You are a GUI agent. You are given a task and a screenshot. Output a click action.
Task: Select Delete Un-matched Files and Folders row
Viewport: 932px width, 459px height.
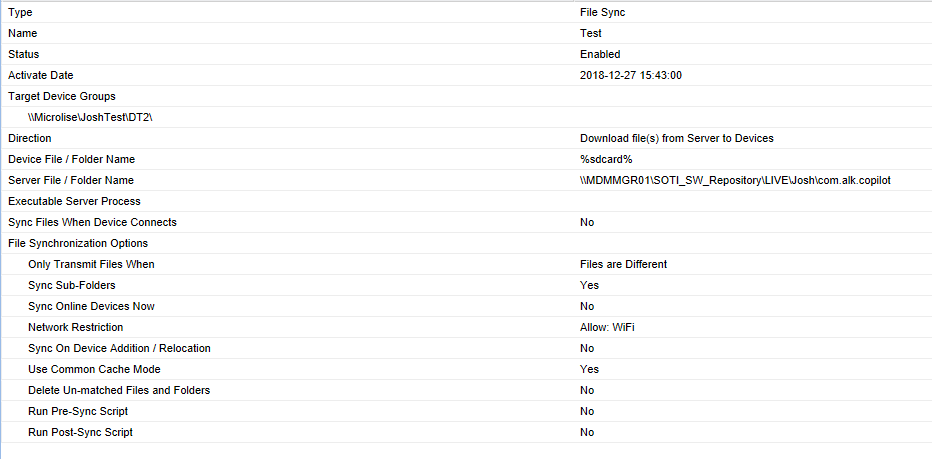(x=119, y=390)
